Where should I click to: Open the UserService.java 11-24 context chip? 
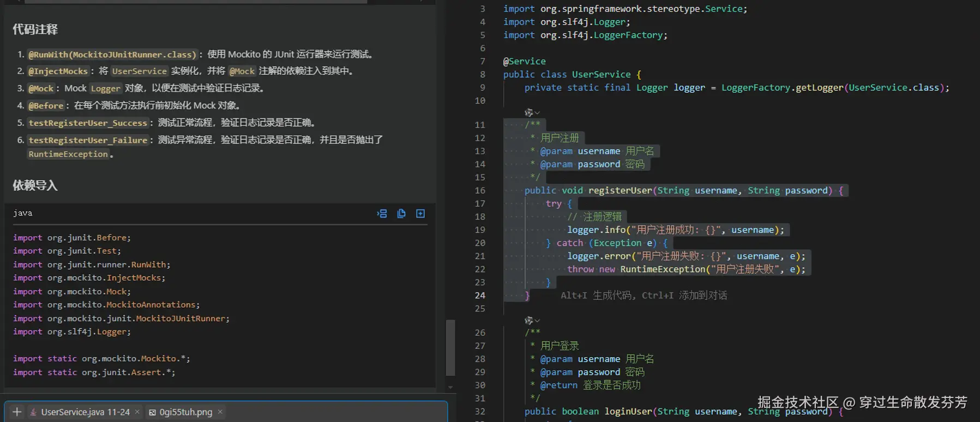coord(85,412)
